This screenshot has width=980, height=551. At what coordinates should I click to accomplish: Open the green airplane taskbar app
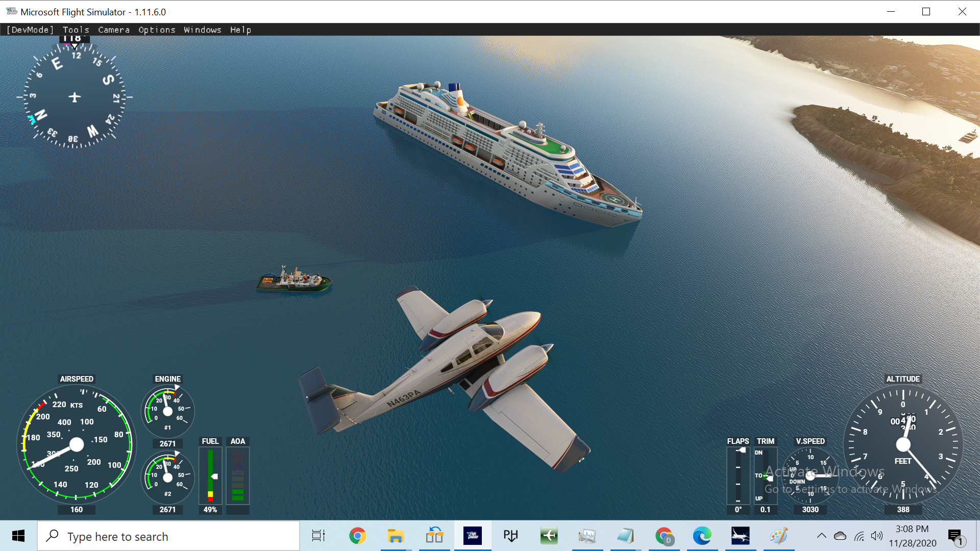549,536
